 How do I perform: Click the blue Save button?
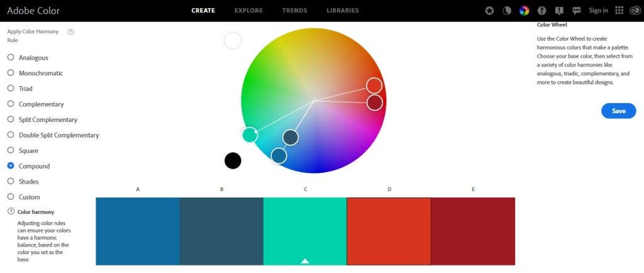pyautogui.click(x=619, y=111)
